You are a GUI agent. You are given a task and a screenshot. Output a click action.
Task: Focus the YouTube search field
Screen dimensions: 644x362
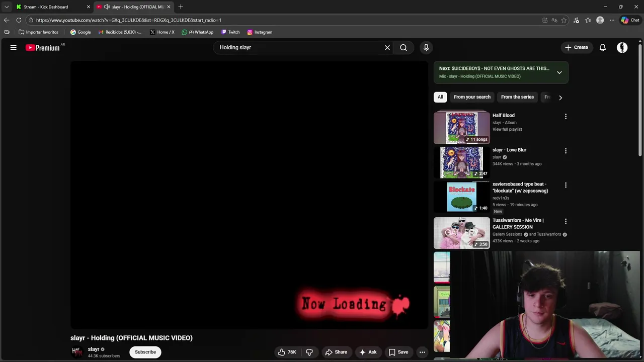pos(299,47)
